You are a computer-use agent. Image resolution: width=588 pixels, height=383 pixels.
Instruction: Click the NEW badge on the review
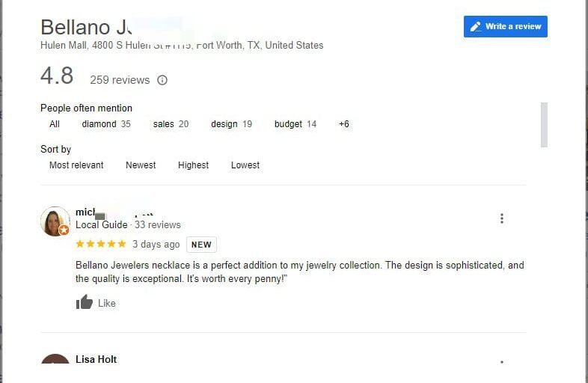[x=201, y=245]
